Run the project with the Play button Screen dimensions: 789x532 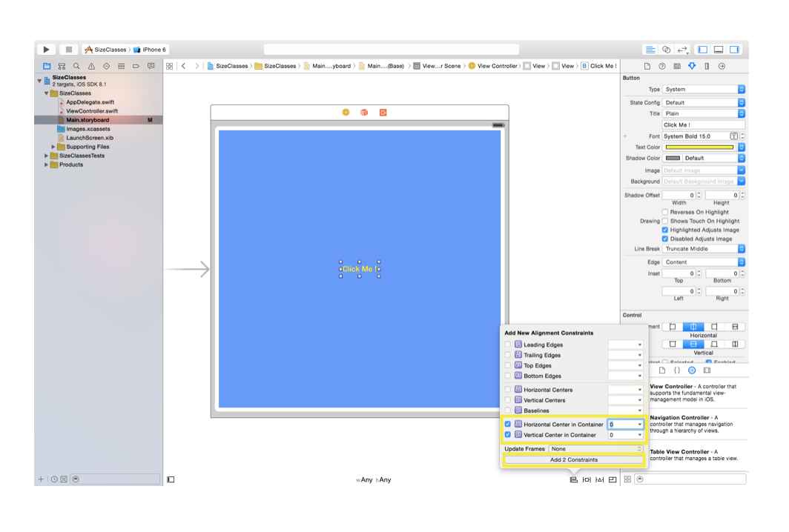(46, 50)
